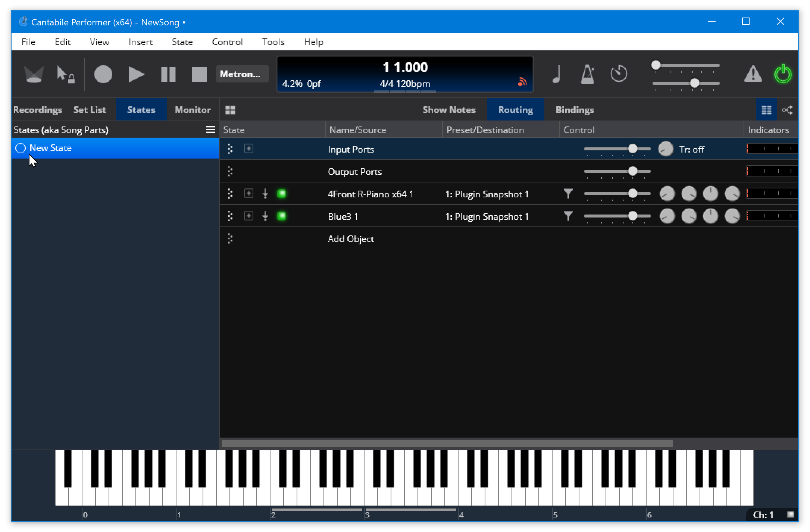This screenshot has height=532, width=810.
Task: Click the Blue3 1 row drag handle
Action: tap(230, 216)
